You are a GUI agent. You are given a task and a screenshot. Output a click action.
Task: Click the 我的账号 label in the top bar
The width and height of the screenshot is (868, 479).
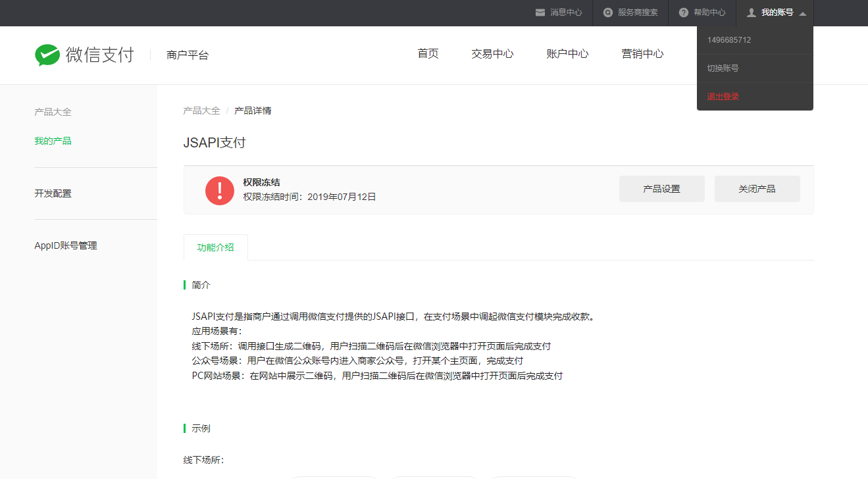pos(777,13)
